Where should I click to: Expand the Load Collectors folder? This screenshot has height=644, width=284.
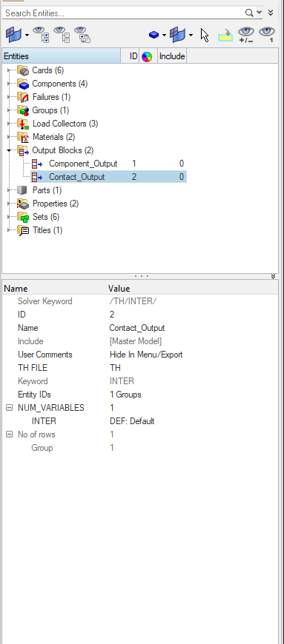pos(9,124)
